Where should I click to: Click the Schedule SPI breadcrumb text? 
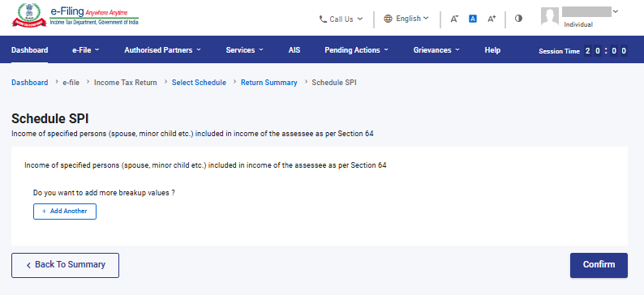pyautogui.click(x=334, y=83)
